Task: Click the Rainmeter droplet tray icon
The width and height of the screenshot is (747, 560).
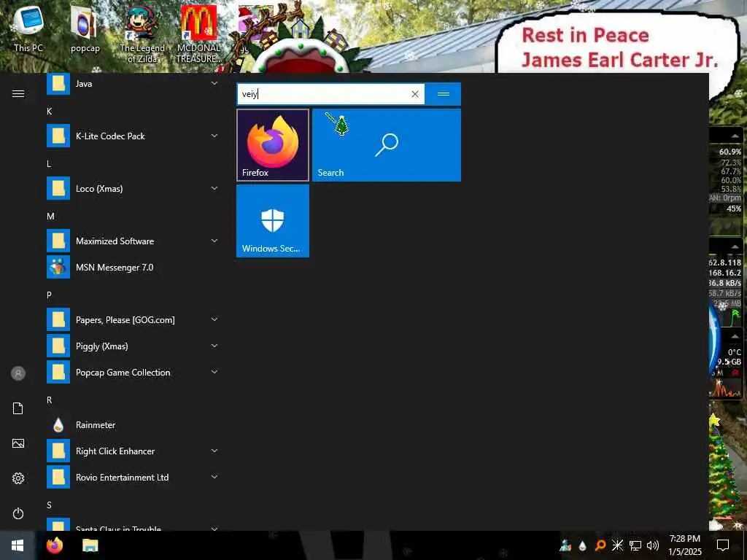Action: (582, 546)
